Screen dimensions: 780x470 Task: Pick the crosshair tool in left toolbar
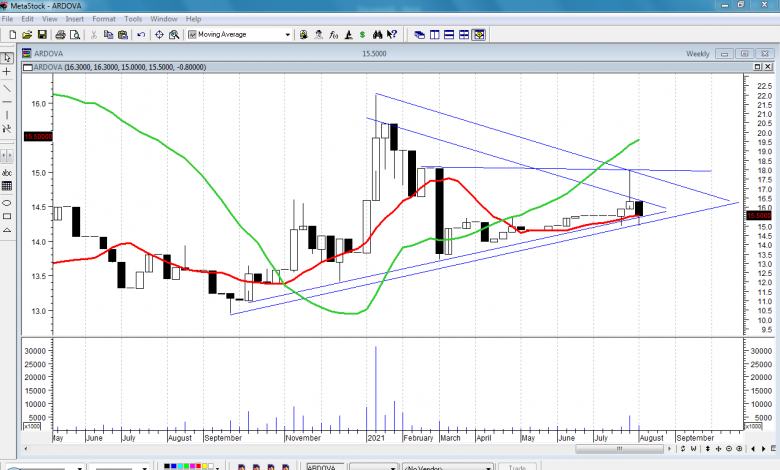(x=7, y=72)
